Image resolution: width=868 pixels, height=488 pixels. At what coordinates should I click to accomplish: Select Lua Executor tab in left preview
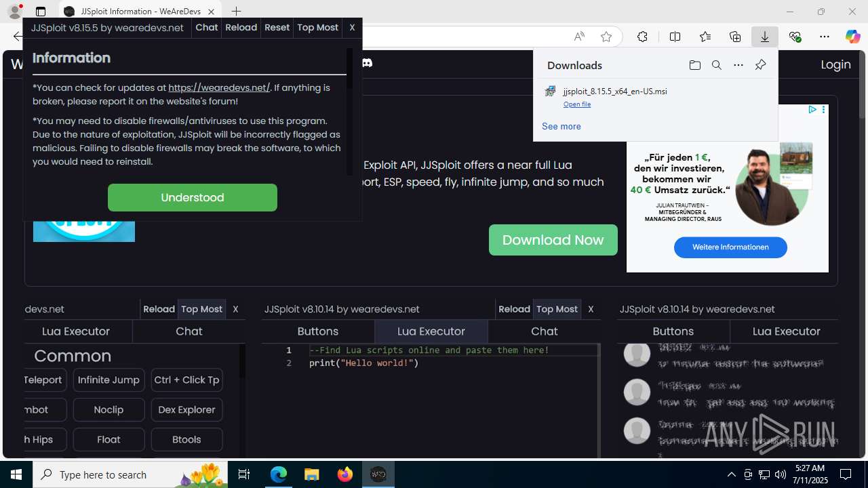tap(76, 331)
